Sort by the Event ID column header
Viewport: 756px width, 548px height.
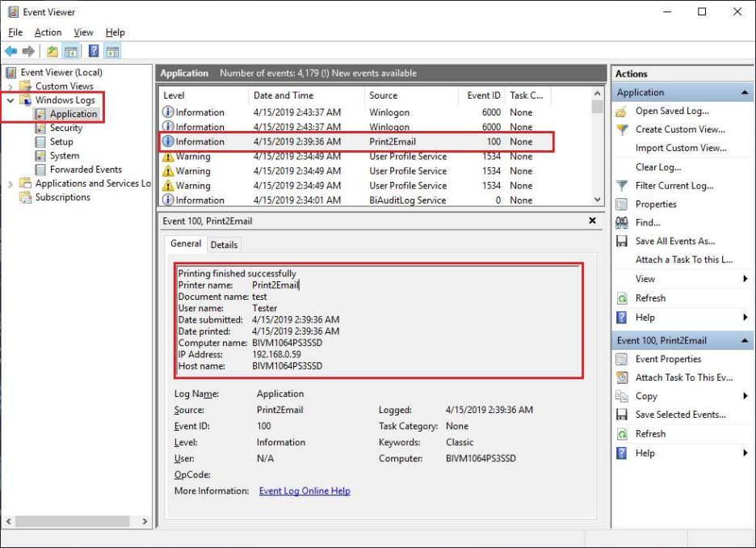[482, 95]
